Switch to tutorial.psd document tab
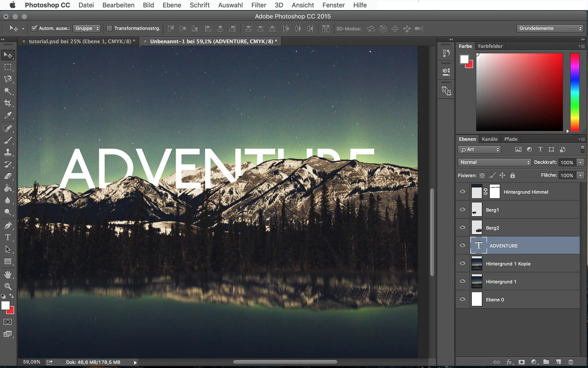This screenshot has height=368, width=588. [82, 41]
